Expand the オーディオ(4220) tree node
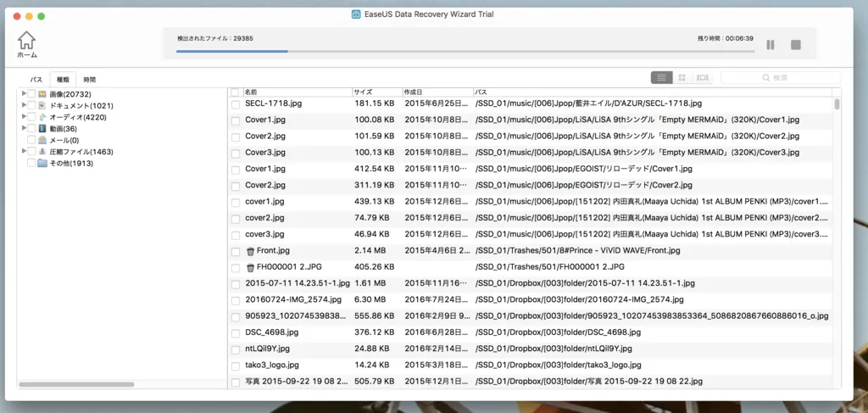This screenshot has width=868, height=413. click(24, 116)
